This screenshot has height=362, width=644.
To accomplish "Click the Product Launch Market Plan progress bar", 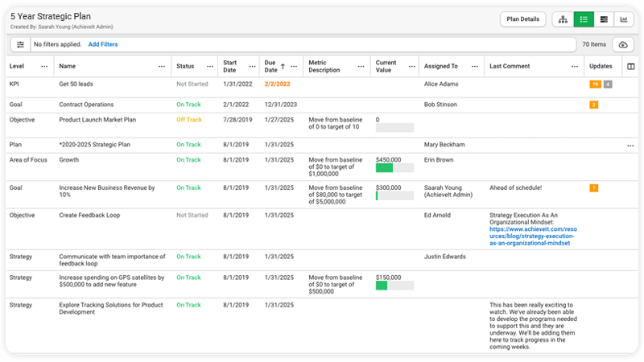I will (x=394, y=128).
